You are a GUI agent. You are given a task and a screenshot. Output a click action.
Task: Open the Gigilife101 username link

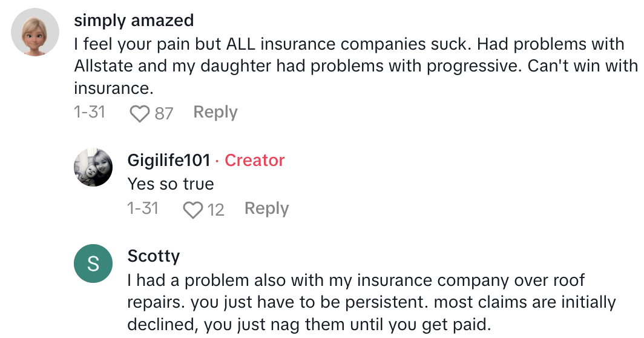(x=169, y=160)
